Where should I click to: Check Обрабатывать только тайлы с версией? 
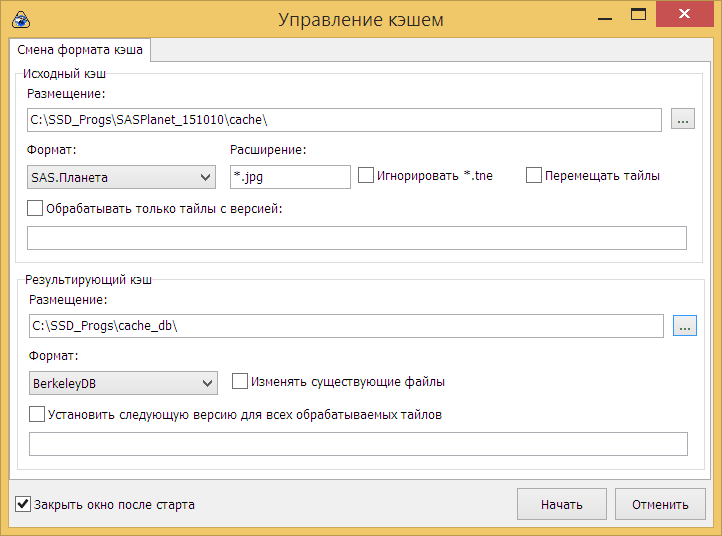[x=37, y=209]
